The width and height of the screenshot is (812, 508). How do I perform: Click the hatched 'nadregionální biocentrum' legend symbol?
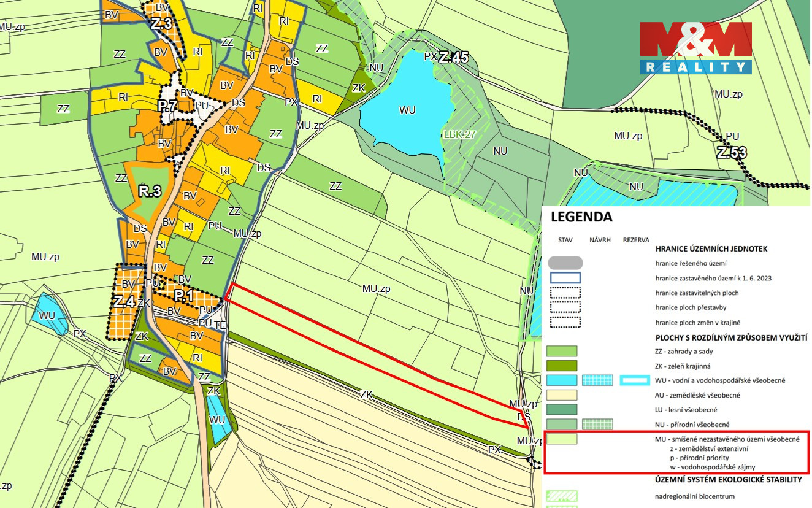tap(562, 496)
